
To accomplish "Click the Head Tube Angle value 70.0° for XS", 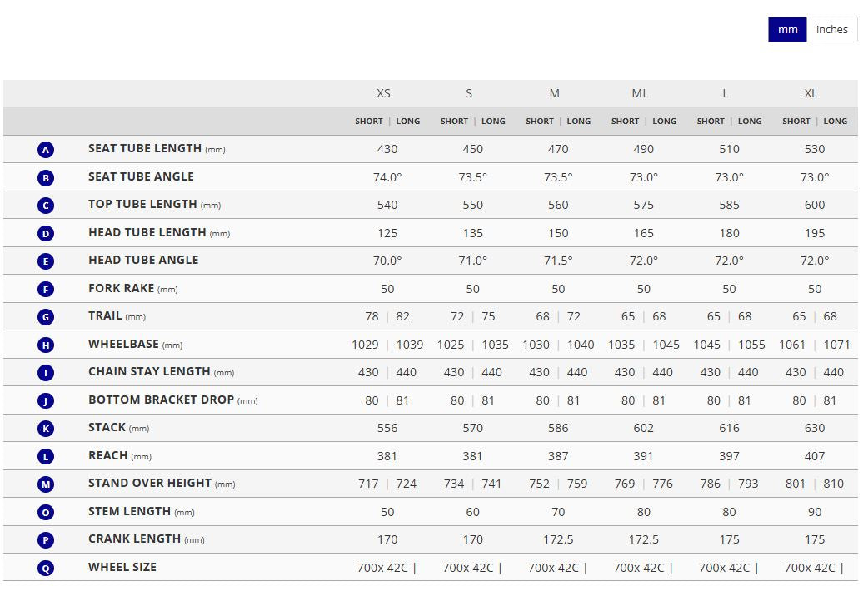I will pos(387,261).
